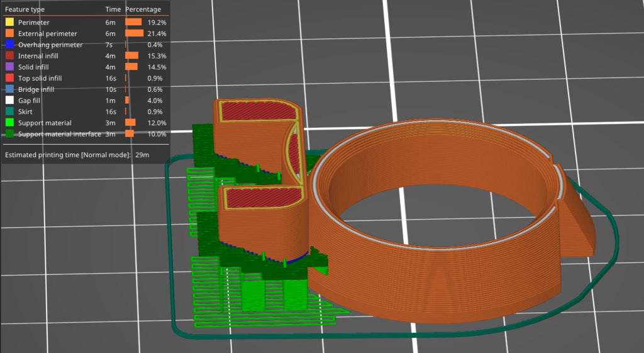
Task: Toggle the Support material interface label
Action: tap(60, 134)
